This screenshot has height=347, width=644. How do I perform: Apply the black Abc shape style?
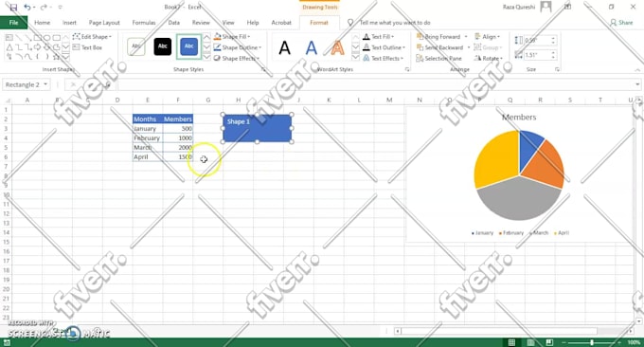coord(163,46)
